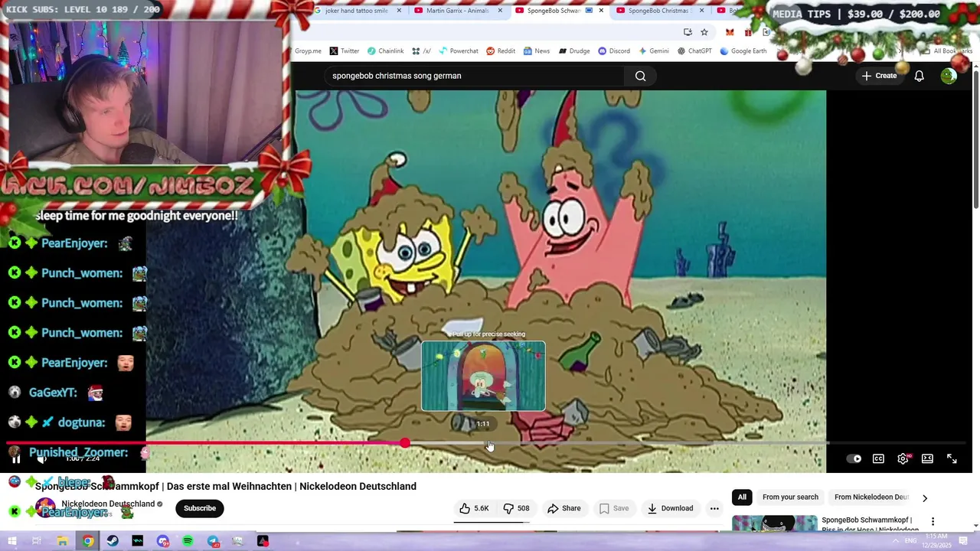Enter fullscreen mode
The width and height of the screenshot is (980, 551).
[952, 458]
